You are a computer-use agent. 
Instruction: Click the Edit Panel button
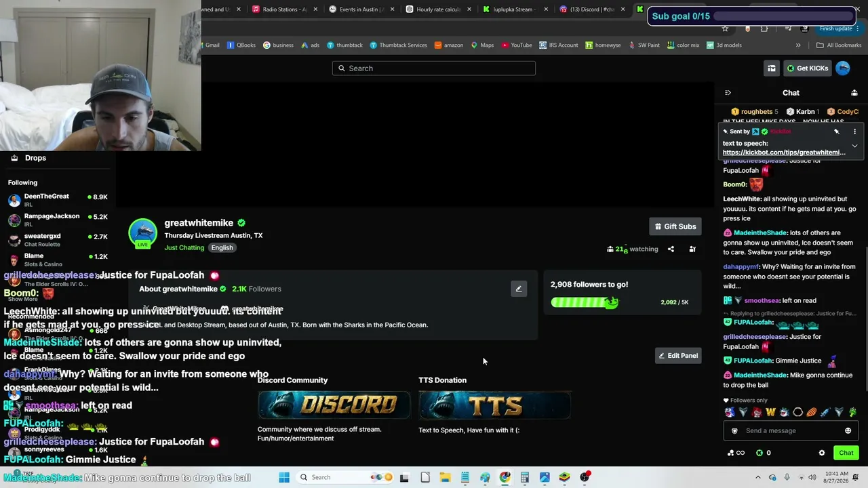(677, 356)
